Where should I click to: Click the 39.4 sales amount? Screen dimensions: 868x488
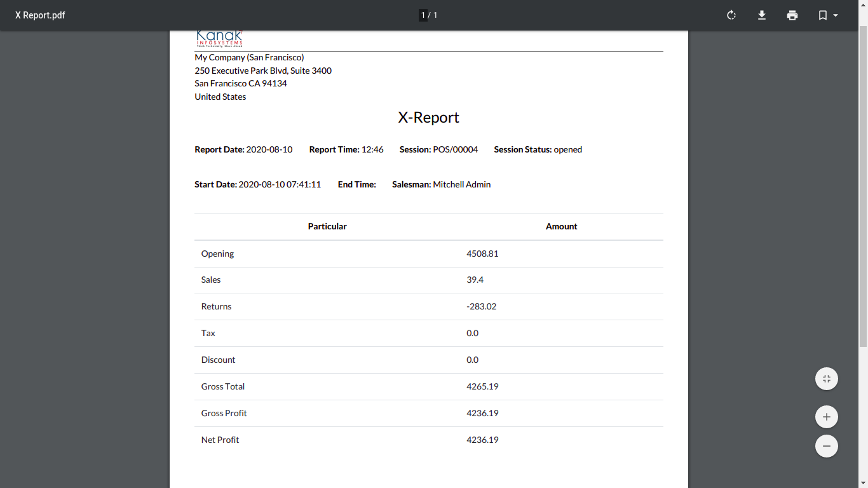475,280
